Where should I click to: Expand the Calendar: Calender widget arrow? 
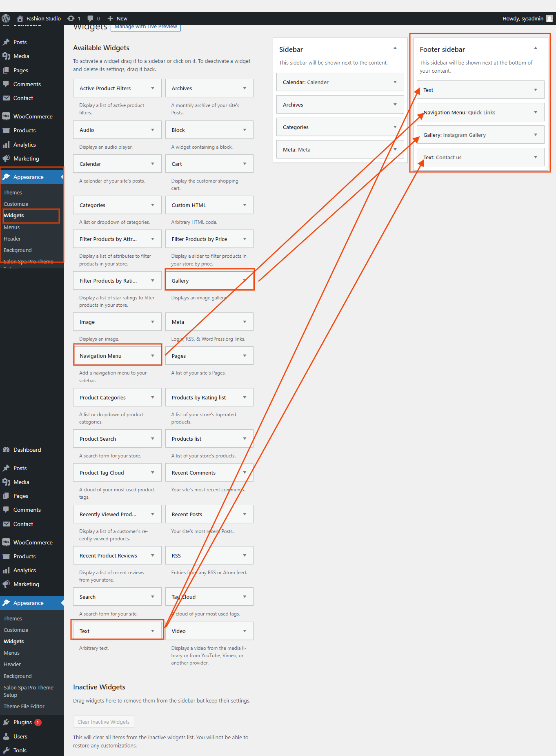(x=395, y=82)
